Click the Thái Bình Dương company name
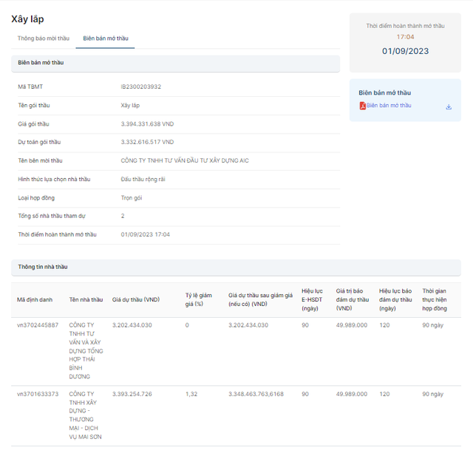Viewport: 473px width, 476px height. click(86, 350)
